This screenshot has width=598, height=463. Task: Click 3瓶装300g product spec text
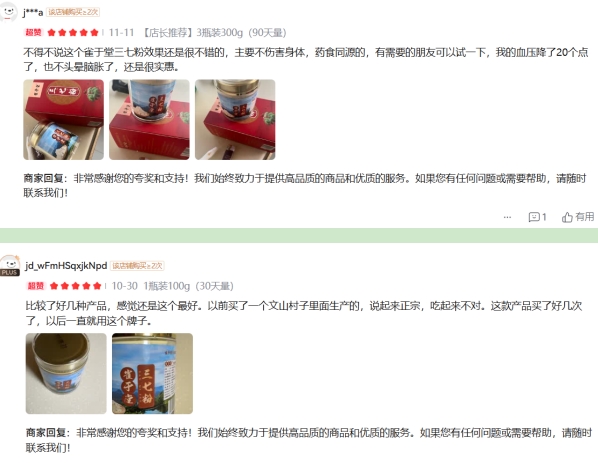(x=219, y=33)
